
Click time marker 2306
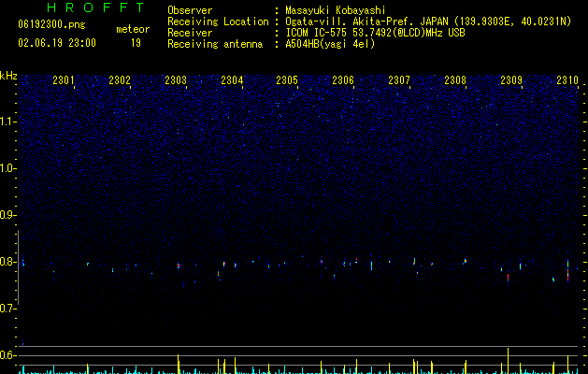(343, 80)
